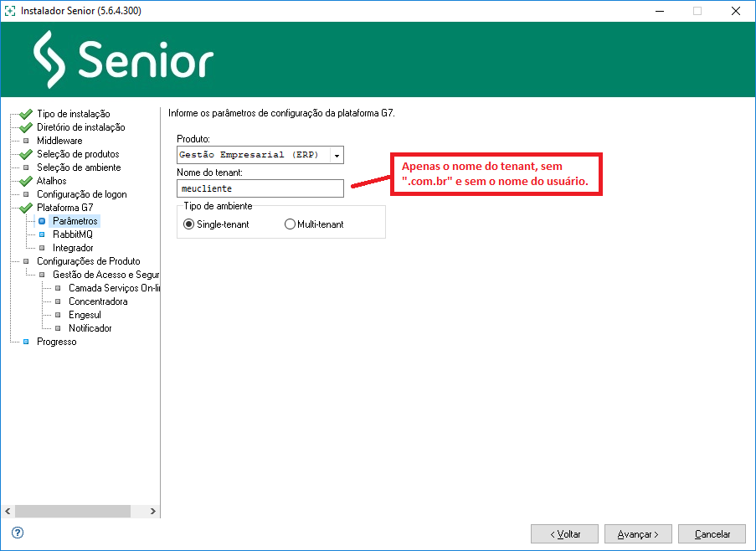
Task: Select Camada Serviços On-line item
Action: coord(114,288)
